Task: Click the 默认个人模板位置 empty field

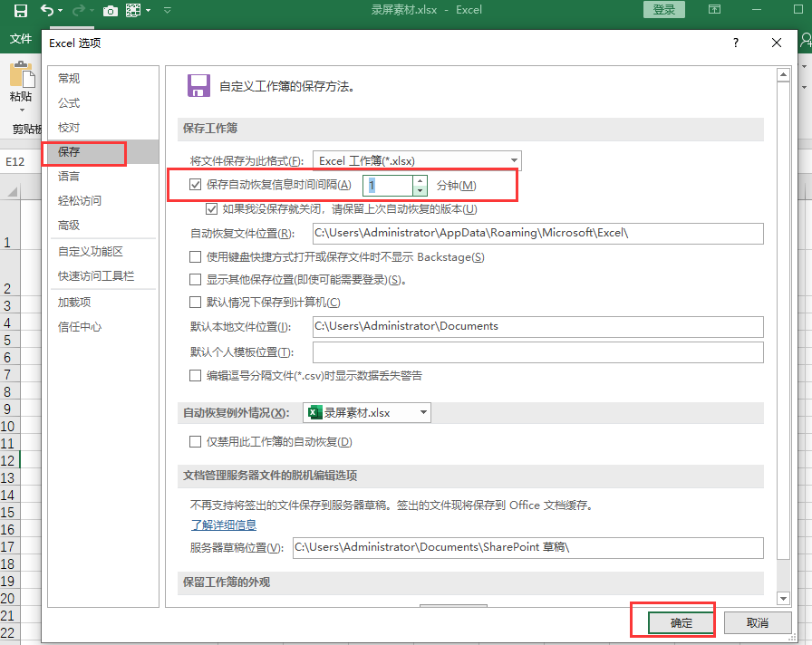Action: click(x=538, y=352)
